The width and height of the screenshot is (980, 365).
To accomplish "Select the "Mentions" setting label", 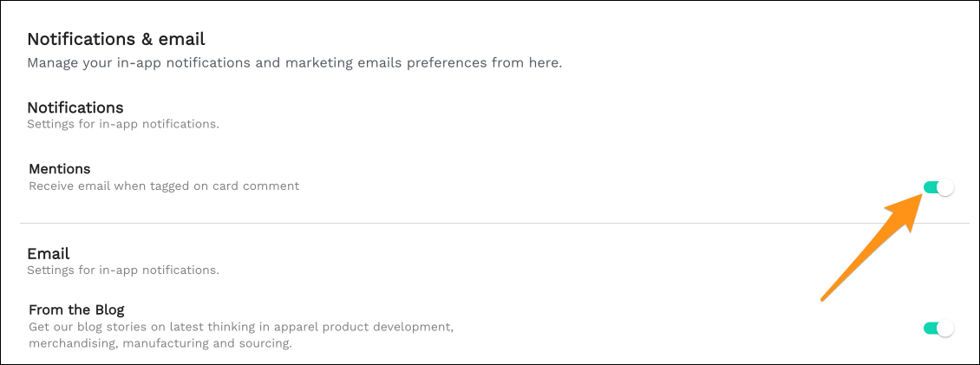I will pyautogui.click(x=60, y=168).
